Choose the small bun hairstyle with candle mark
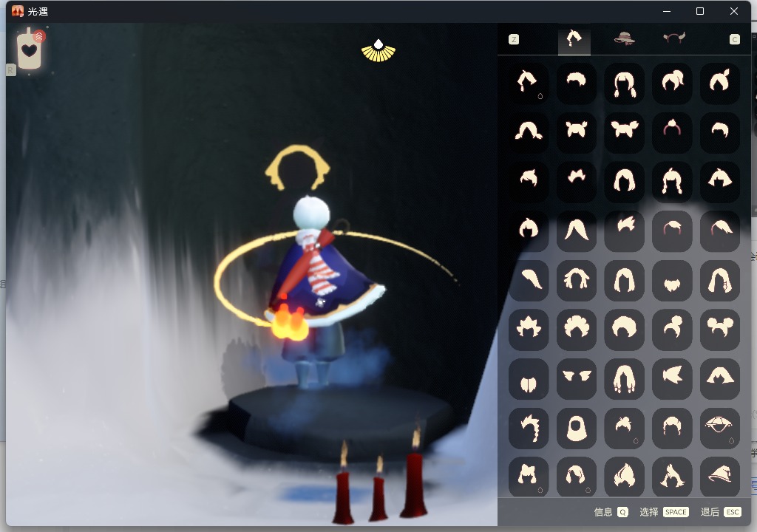This screenshot has height=532, width=757. tap(624, 428)
